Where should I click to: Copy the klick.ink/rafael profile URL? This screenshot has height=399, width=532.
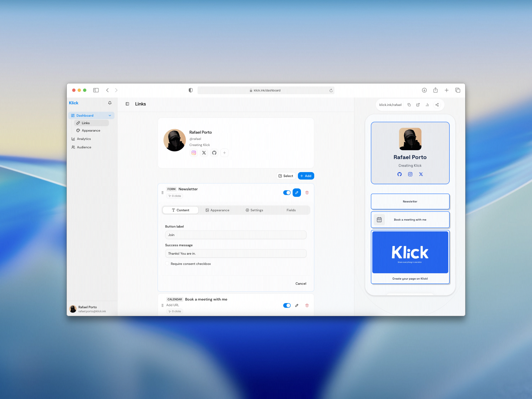click(x=409, y=105)
